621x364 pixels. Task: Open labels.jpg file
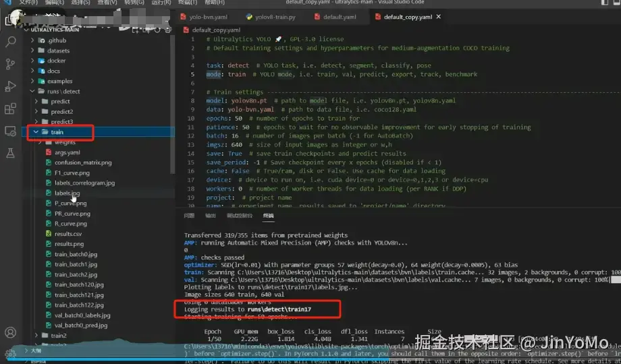click(67, 193)
